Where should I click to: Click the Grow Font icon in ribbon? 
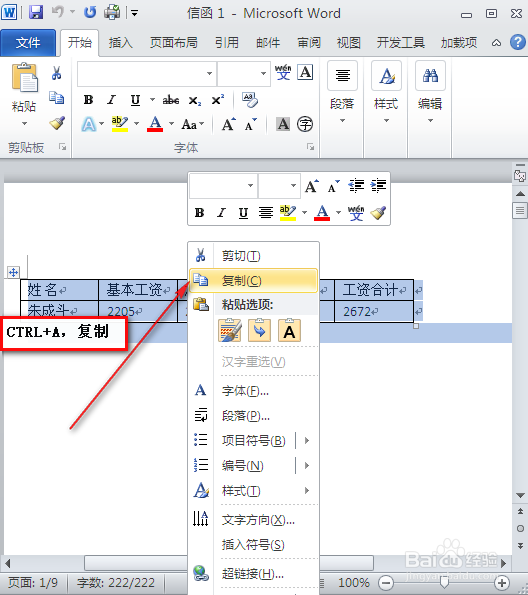tap(229, 124)
